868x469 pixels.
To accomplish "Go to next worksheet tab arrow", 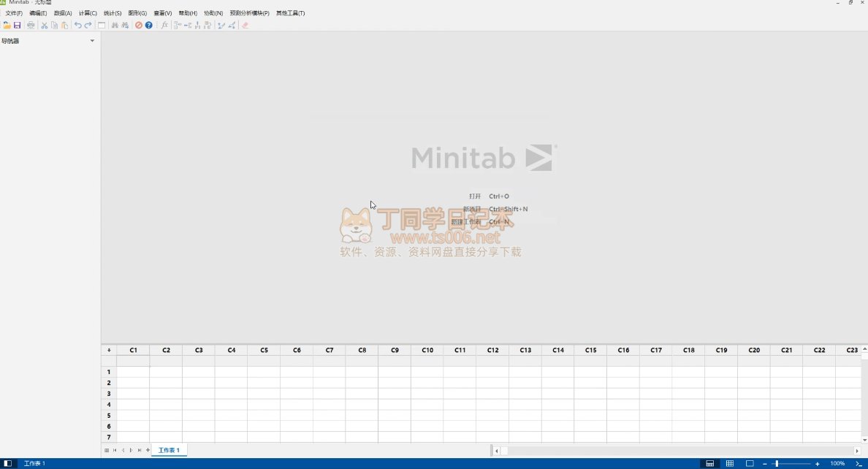I will pyautogui.click(x=132, y=450).
